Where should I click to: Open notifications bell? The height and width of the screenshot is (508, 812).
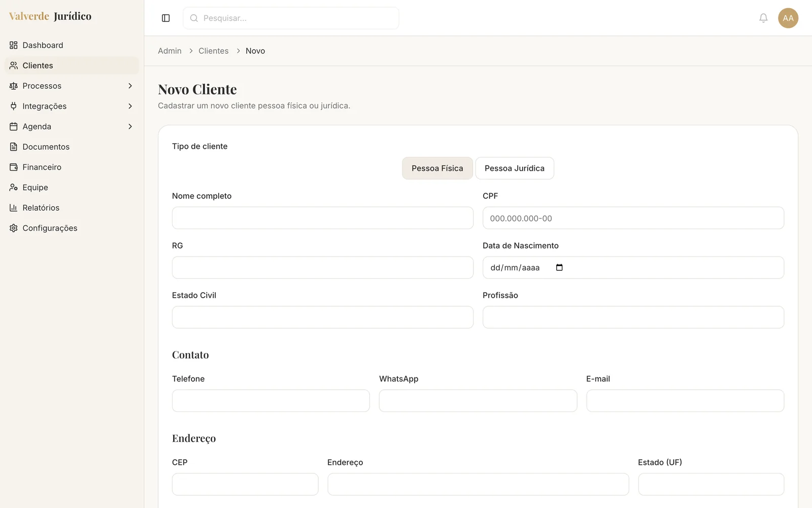763,18
